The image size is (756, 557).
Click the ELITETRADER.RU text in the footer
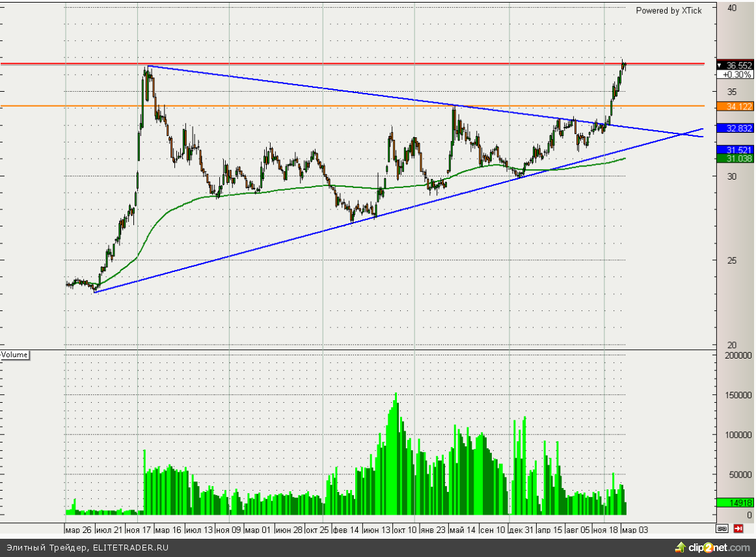point(130,548)
